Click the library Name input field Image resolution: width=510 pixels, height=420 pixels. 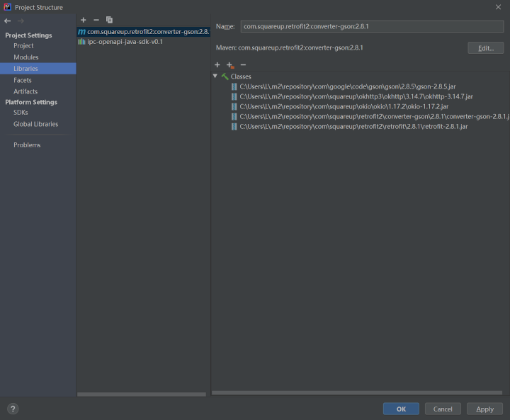(x=372, y=26)
